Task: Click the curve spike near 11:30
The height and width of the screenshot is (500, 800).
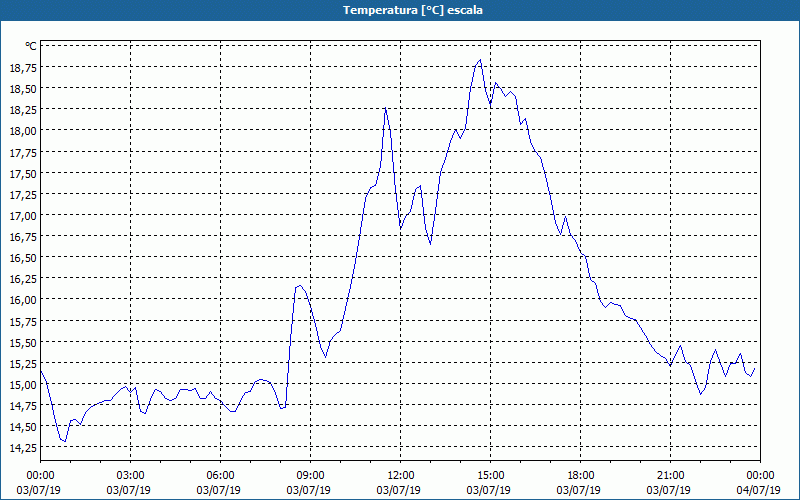Action: point(386,108)
